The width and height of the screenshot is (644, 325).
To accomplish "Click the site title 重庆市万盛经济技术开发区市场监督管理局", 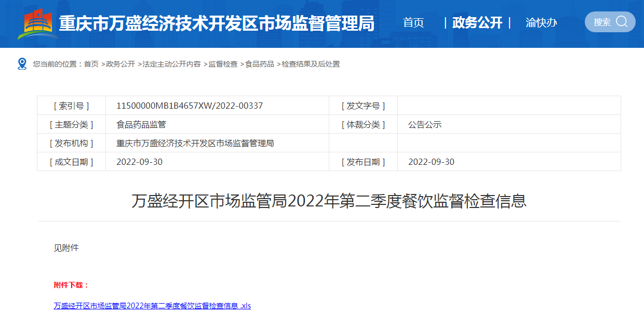I will coord(217,23).
